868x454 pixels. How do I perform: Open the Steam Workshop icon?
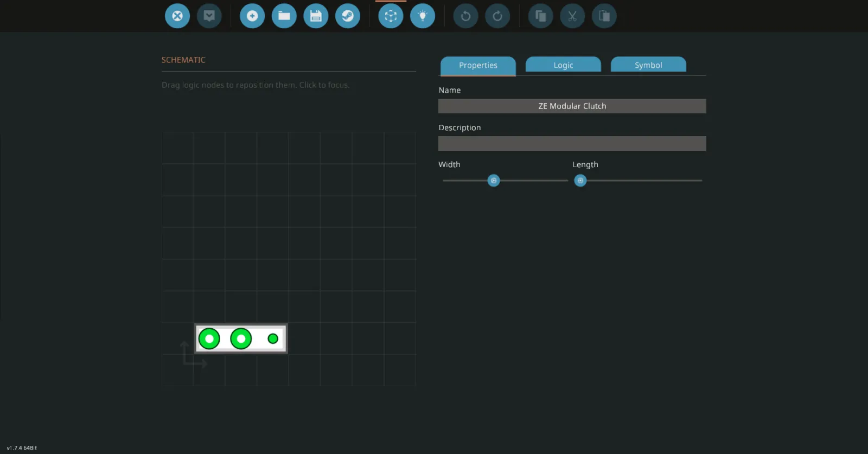(x=348, y=16)
